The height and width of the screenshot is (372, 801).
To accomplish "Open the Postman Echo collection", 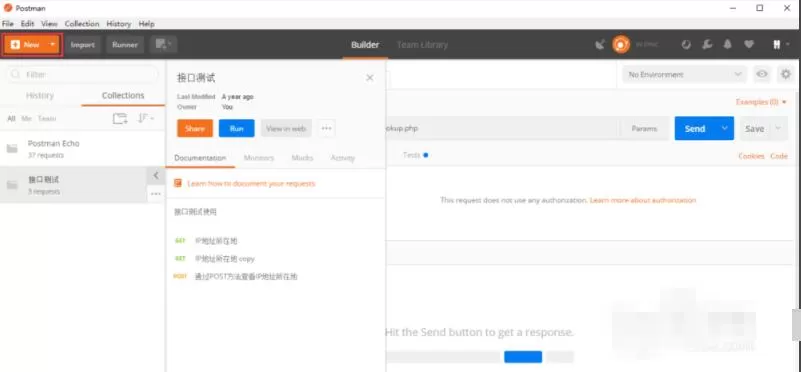I will (82, 148).
